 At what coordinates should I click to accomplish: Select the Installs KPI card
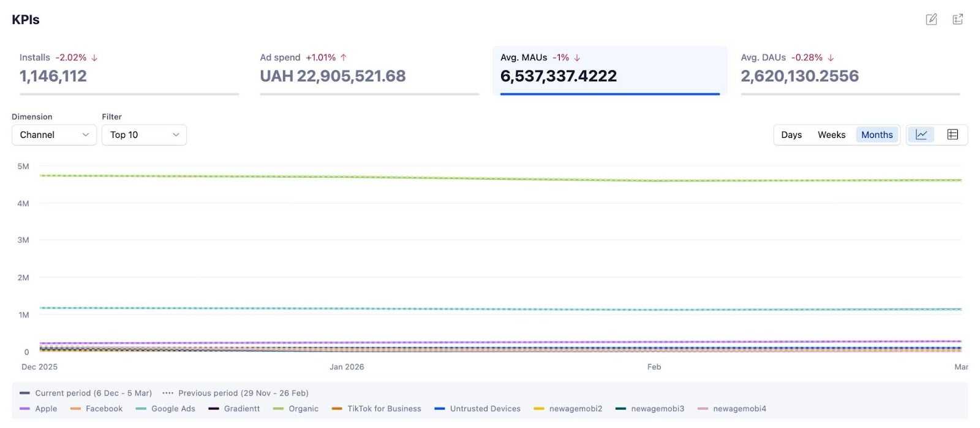[x=129, y=71]
